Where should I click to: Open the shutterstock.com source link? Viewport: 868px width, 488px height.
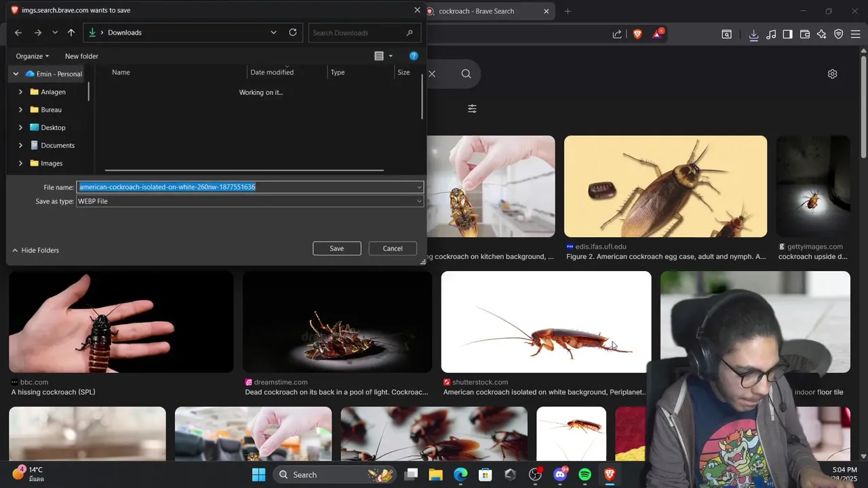[x=480, y=382]
